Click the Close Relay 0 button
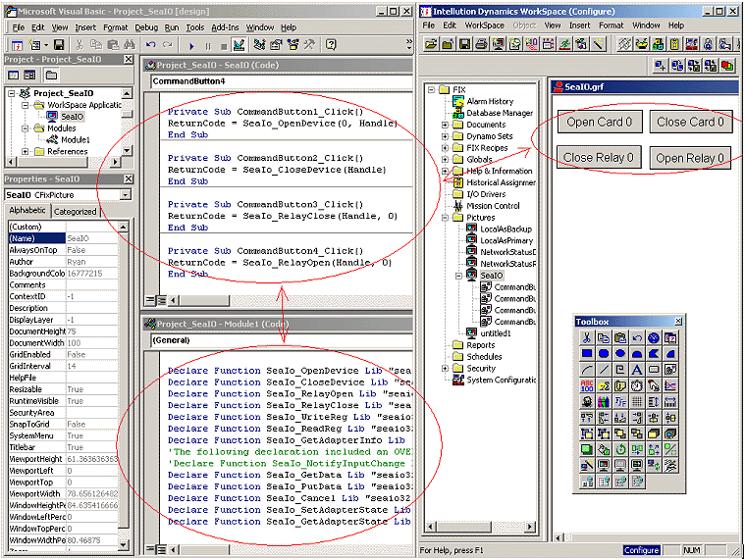The image size is (745, 560). point(599,158)
